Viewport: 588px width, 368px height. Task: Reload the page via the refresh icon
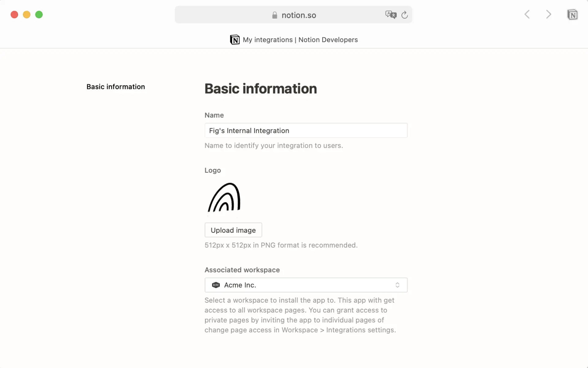coord(405,15)
